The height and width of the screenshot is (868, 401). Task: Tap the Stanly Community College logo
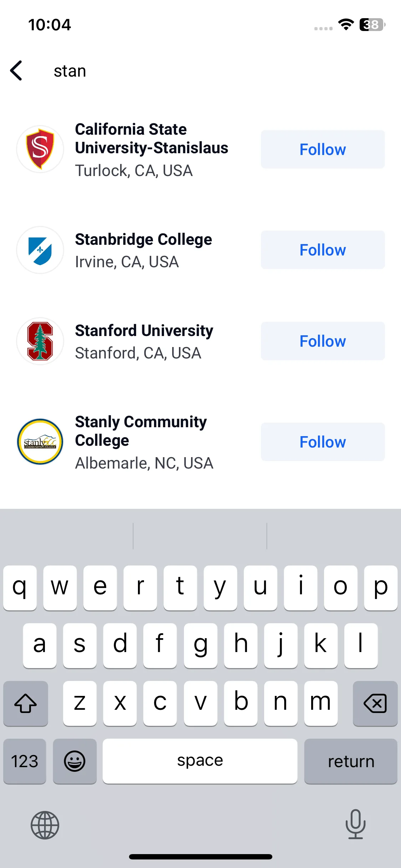tap(40, 442)
